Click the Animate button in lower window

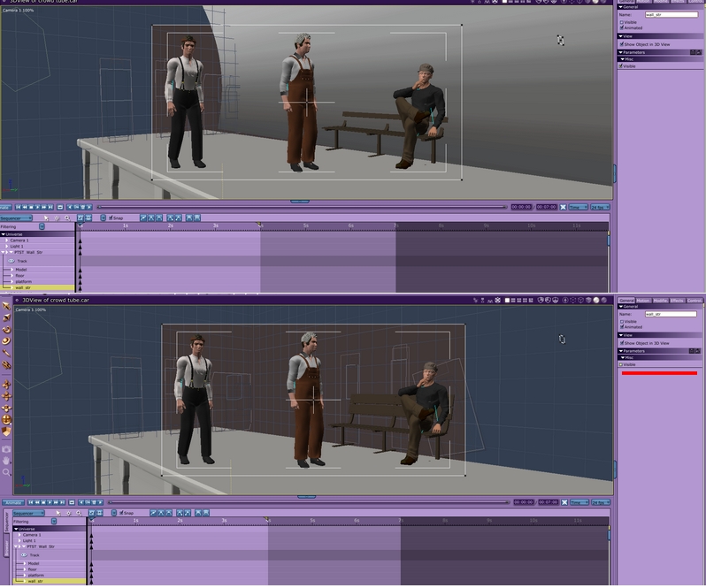(x=13, y=502)
